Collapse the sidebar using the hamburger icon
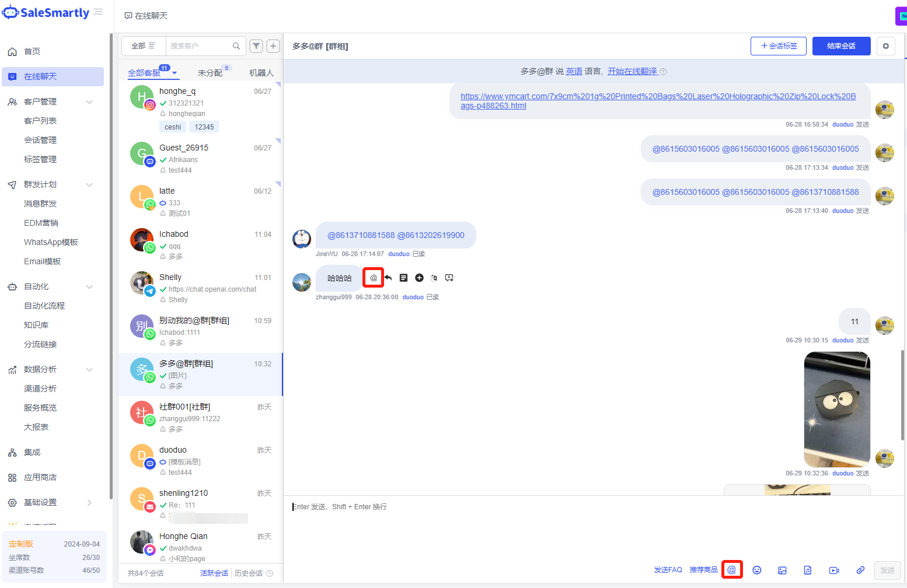 click(98, 12)
